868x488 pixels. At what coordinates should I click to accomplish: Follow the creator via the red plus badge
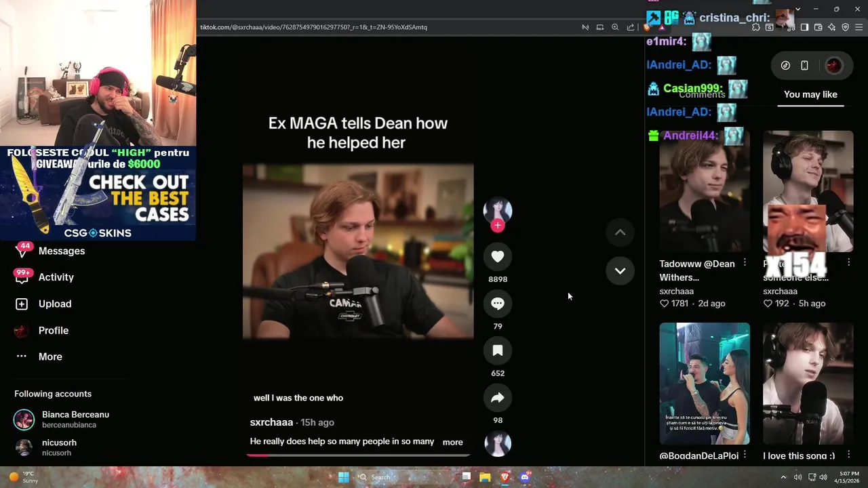click(497, 226)
